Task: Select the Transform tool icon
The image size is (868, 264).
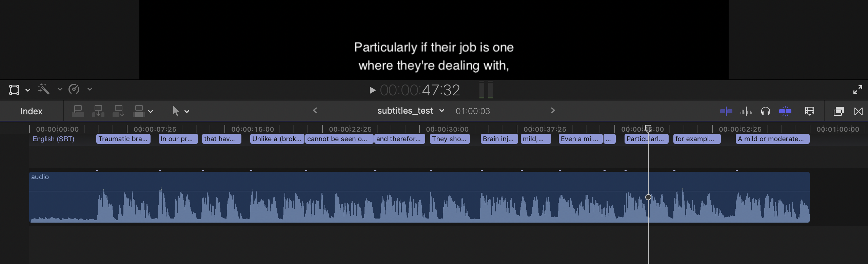Action: pos(14,90)
